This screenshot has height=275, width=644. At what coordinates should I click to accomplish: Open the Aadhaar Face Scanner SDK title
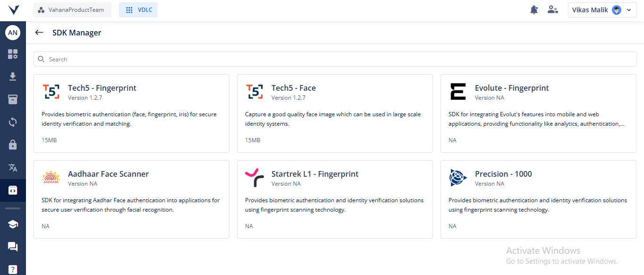pos(109,174)
